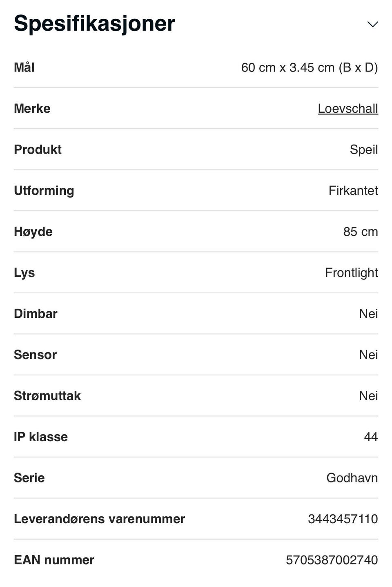Click the Sensor row label

(35, 355)
